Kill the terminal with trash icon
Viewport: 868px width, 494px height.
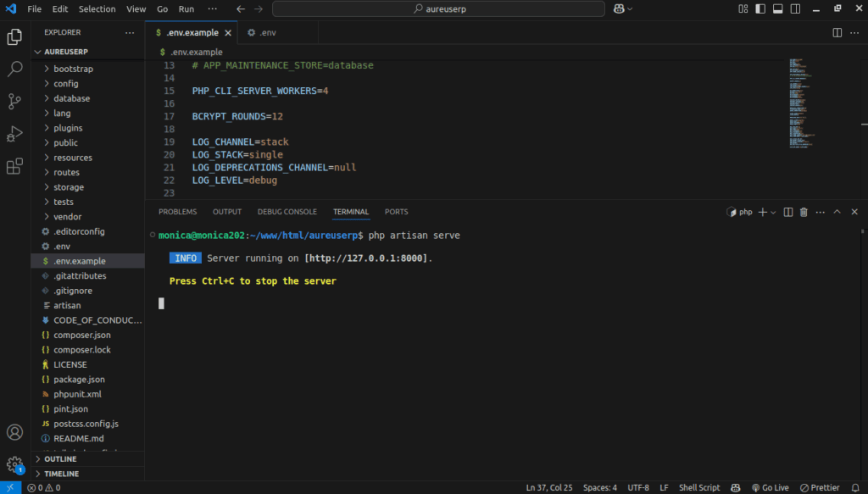coord(804,212)
